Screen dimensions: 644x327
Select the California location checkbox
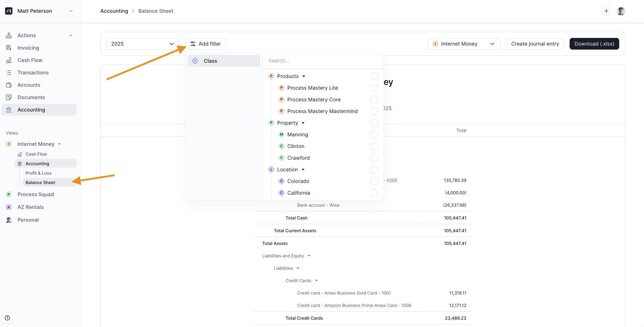(x=374, y=193)
